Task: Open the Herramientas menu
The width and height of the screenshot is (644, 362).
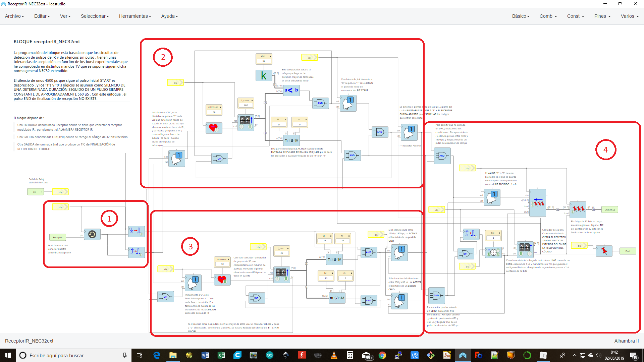Action: click(x=135, y=16)
